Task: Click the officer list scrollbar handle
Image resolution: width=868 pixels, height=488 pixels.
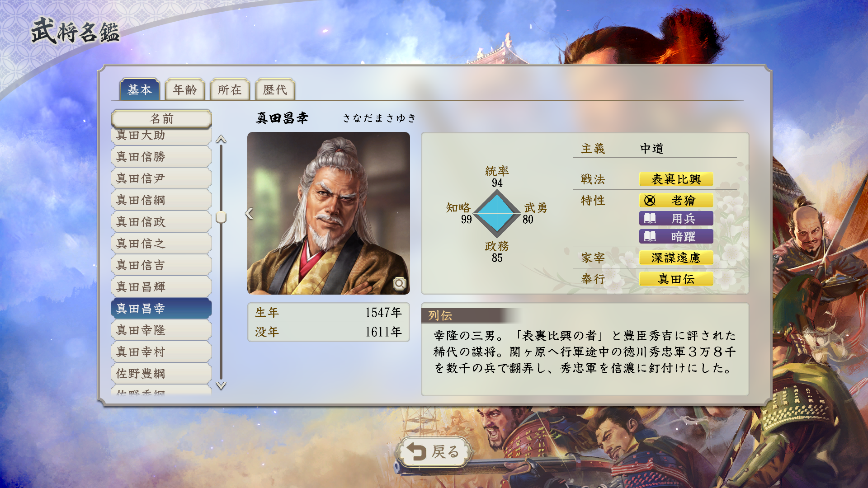Action: pyautogui.click(x=221, y=217)
